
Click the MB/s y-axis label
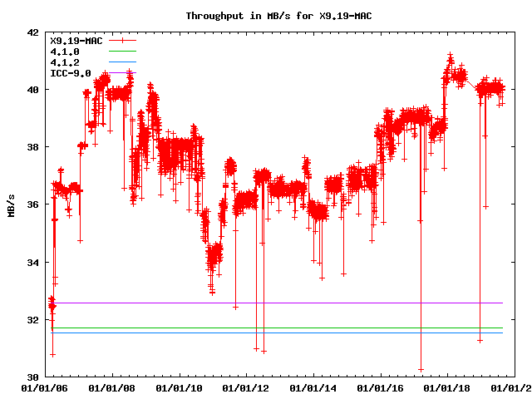point(11,205)
